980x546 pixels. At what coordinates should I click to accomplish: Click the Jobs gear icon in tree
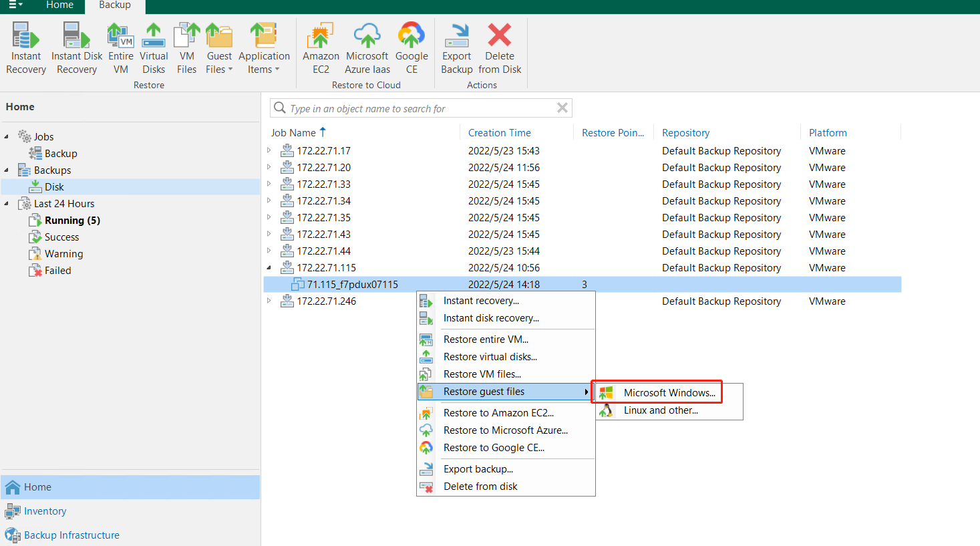click(25, 136)
